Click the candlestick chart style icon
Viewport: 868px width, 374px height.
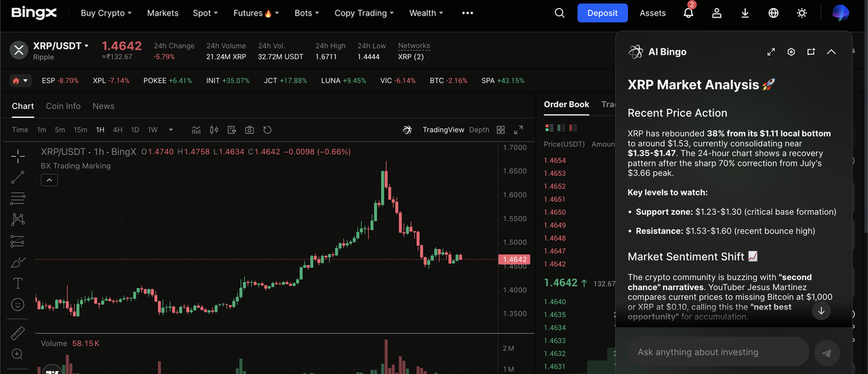214,130
